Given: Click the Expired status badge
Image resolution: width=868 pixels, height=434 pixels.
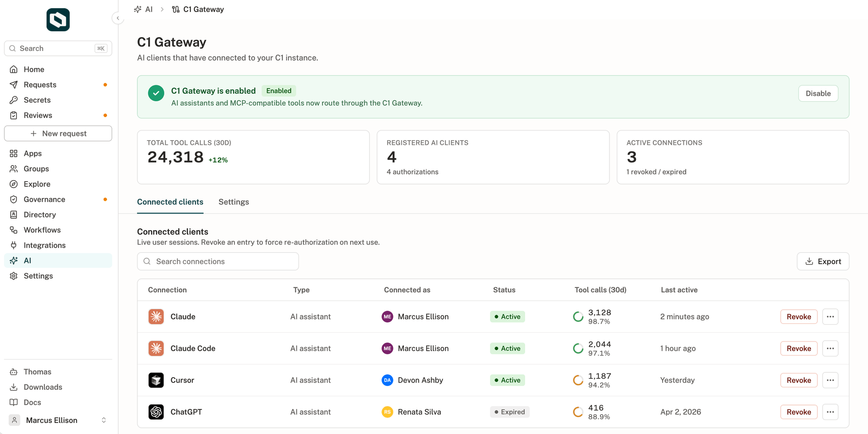Looking at the screenshot, I should click(x=510, y=412).
